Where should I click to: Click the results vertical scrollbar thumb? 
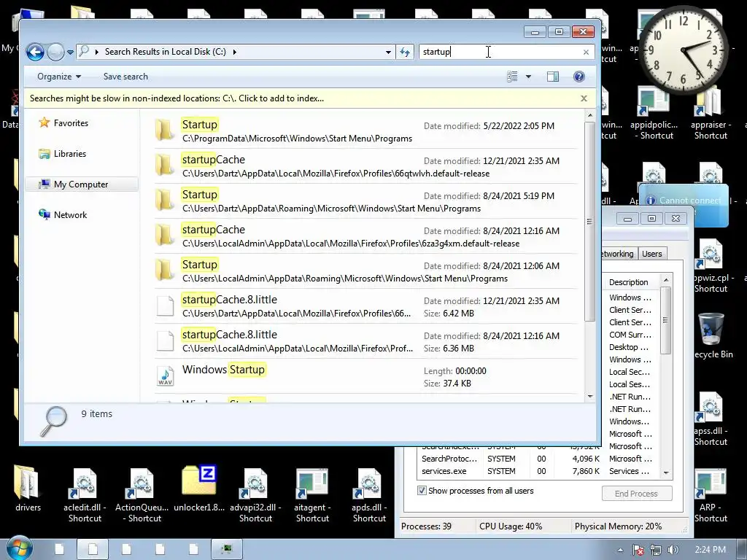click(589, 222)
